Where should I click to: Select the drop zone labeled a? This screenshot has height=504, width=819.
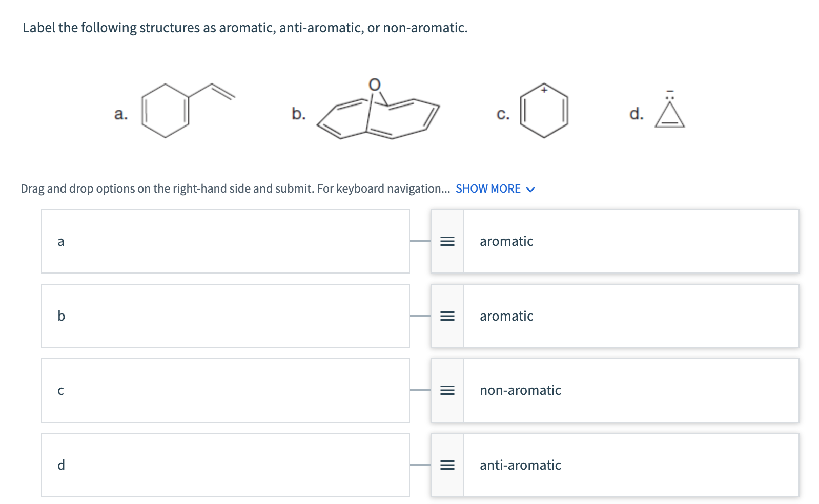(225, 241)
